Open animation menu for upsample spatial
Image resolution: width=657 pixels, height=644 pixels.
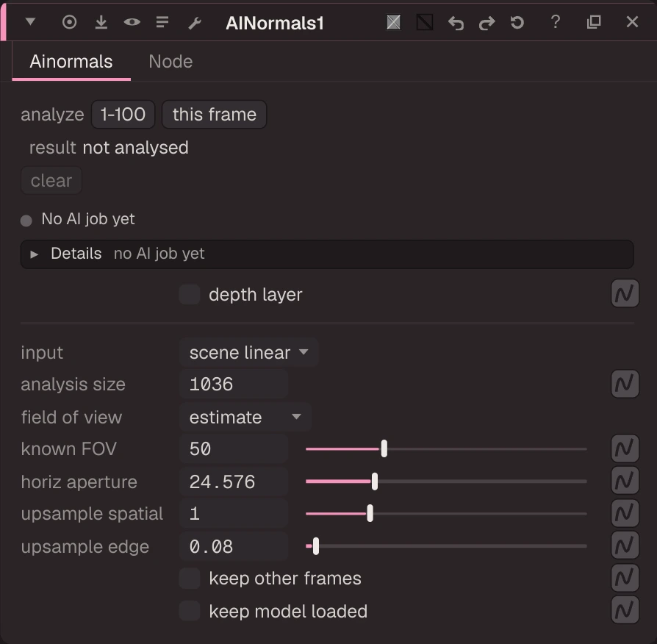coord(625,512)
